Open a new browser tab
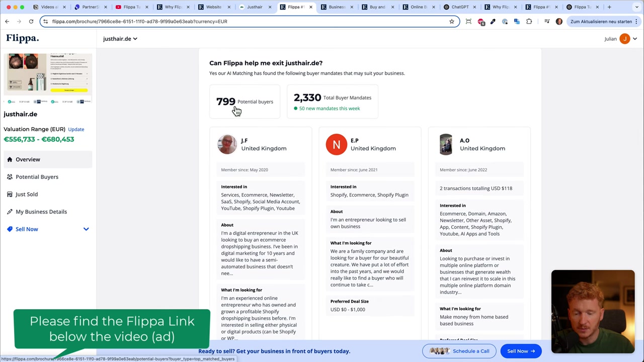The image size is (644, 362). [x=609, y=7]
